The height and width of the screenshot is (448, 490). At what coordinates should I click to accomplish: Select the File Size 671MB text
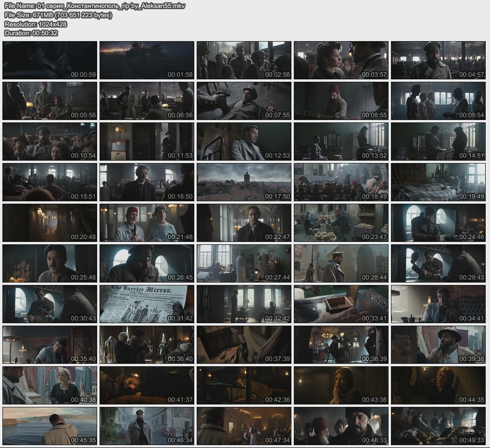pyautogui.click(x=58, y=15)
